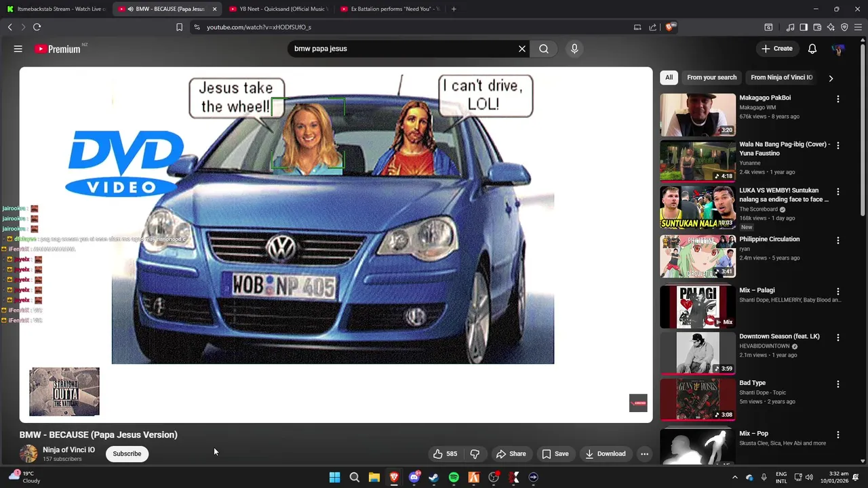Download the video
868x488 pixels.
(x=606, y=454)
